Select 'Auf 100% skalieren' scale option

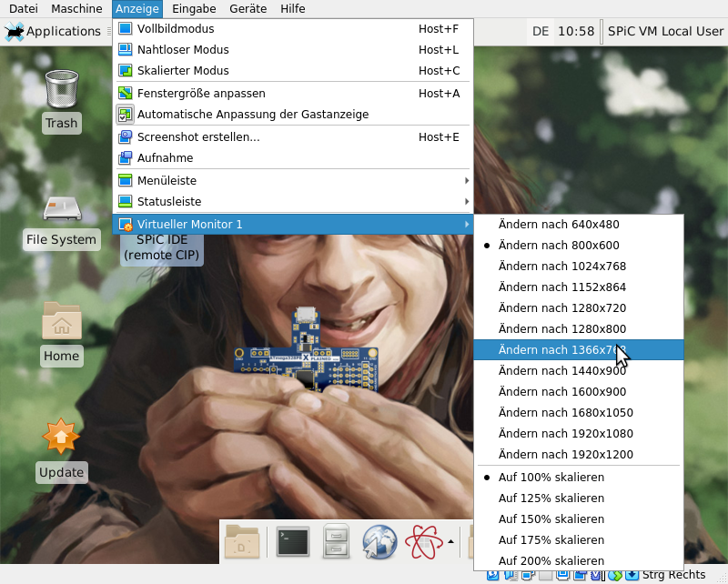(x=551, y=478)
